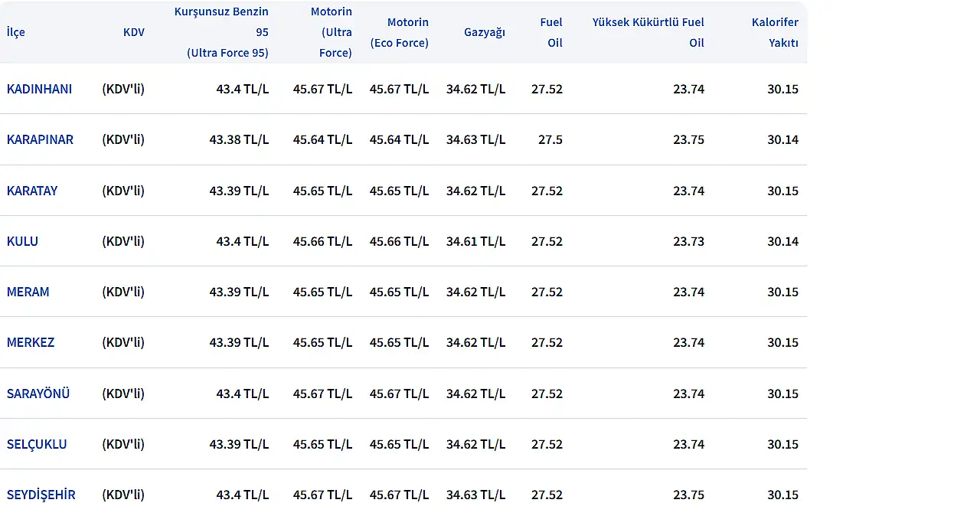Screen dimensions: 980x516
Task: Open the SARAYÖNÜ district link
Action: coord(38,394)
